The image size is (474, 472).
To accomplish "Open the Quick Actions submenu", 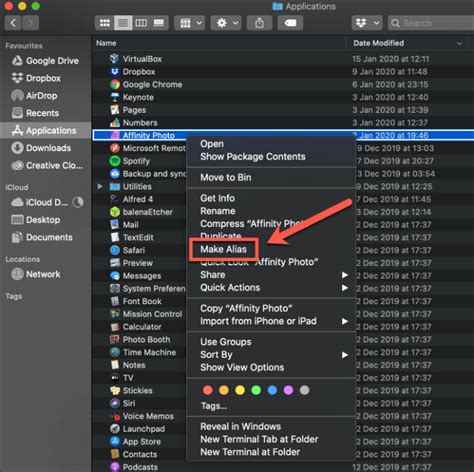I will 271,287.
